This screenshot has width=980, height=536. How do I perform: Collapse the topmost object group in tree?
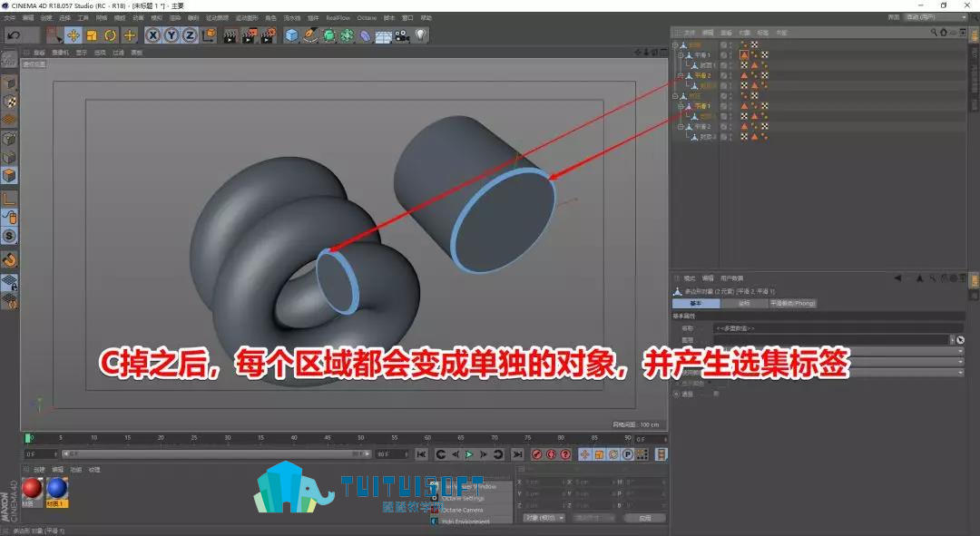(675, 45)
